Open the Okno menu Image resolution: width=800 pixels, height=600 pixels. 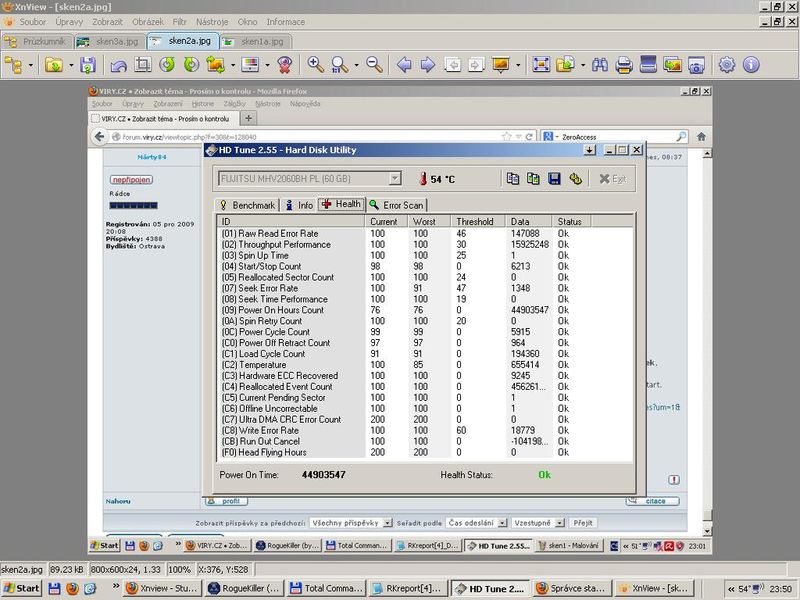point(247,22)
